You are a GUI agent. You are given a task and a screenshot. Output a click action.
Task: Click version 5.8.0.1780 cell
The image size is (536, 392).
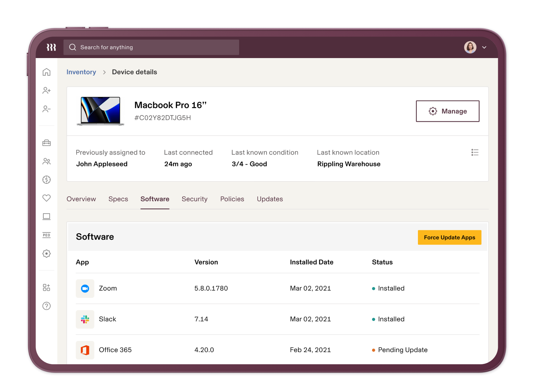point(211,288)
